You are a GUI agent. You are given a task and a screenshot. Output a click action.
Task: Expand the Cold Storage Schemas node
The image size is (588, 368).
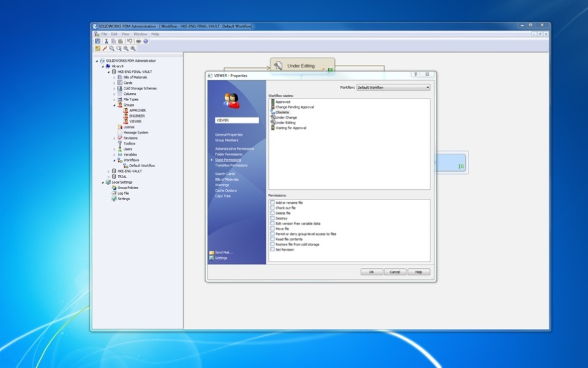(x=115, y=89)
